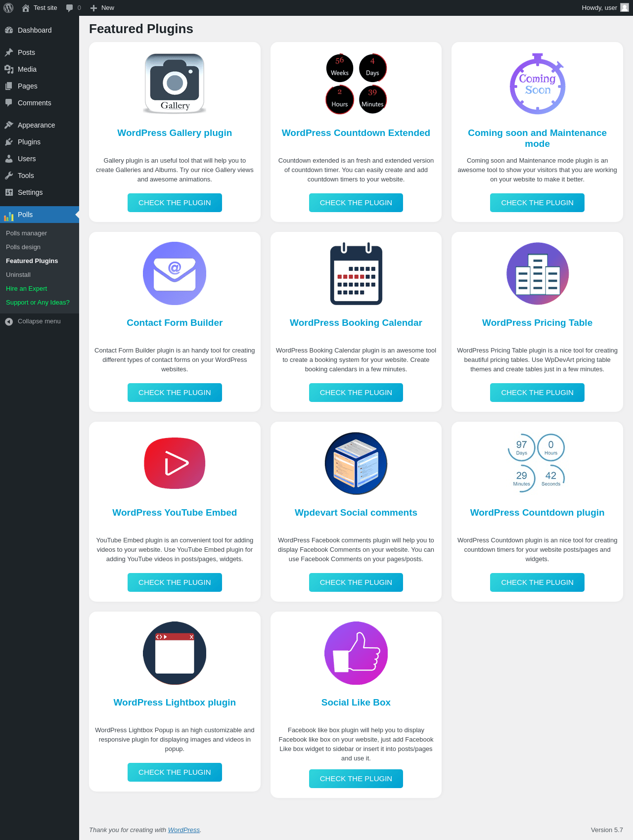Check the Wpdevart Social comments plugin button

pos(356,582)
